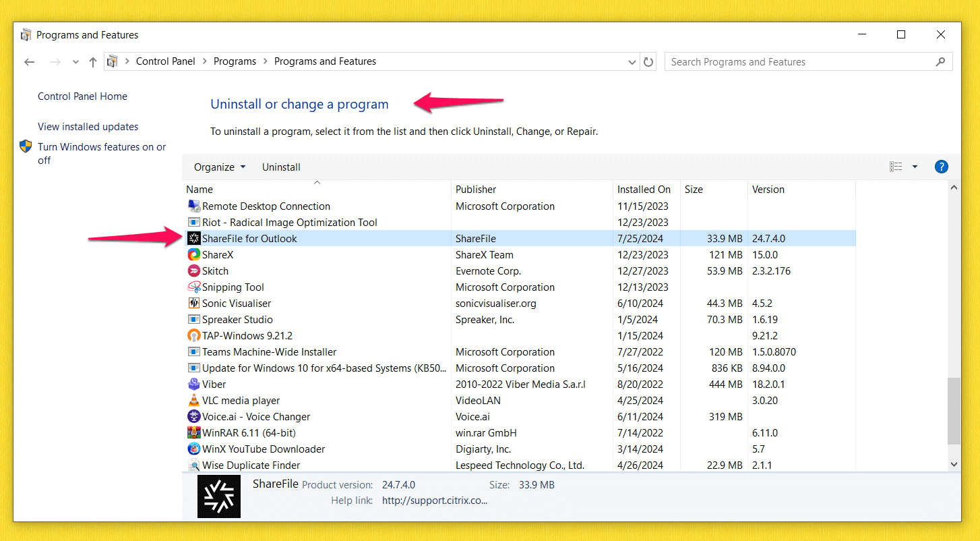Click the Snipping Tool icon
Image resolution: width=980 pixels, height=541 pixels.
(x=194, y=287)
